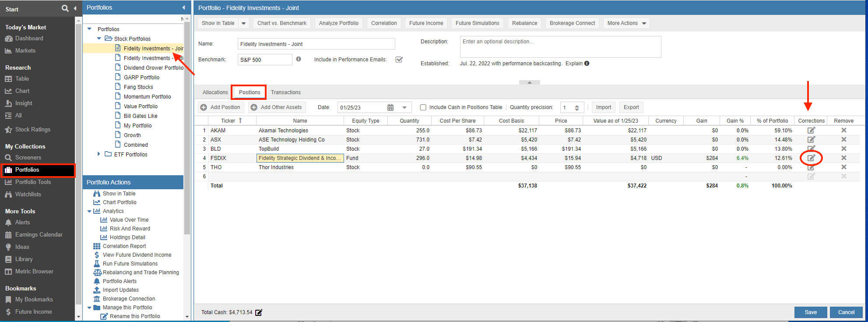Open Portfolio Tools in the sidebar
This screenshot has width=868, height=322.
click(x=33, y=182)
